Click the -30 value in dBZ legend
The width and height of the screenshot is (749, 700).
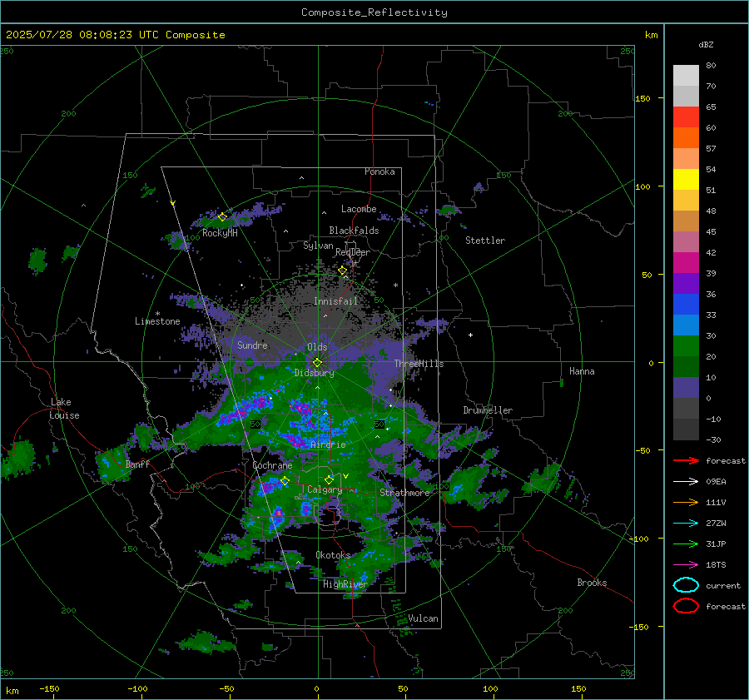click(x=714, y=439)
